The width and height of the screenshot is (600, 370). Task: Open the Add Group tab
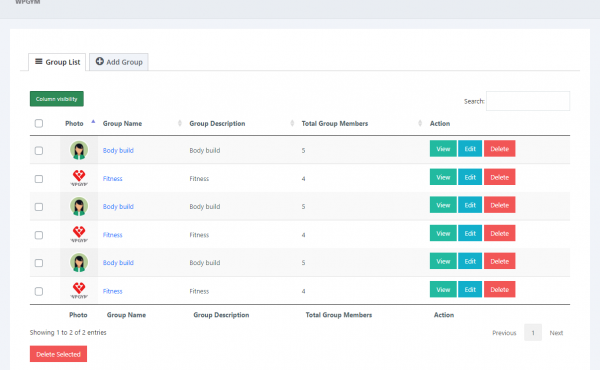[x=119, y=62]
